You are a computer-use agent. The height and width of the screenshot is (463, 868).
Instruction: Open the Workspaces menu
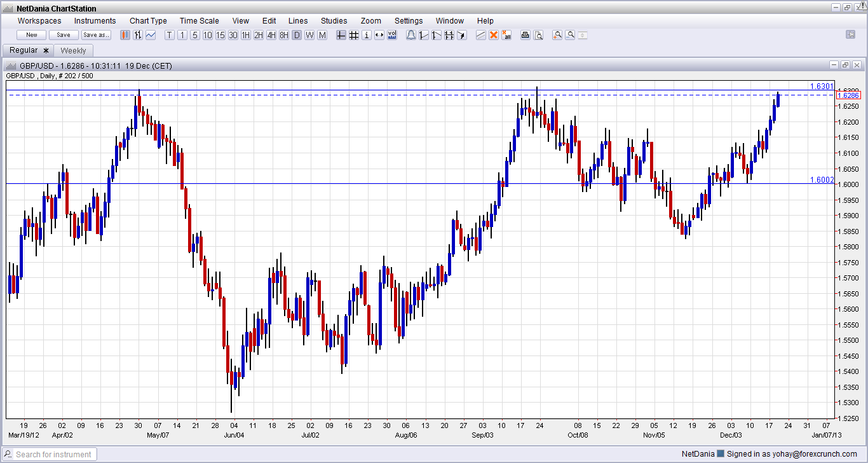pyautogui.click(x=39, y=21)
